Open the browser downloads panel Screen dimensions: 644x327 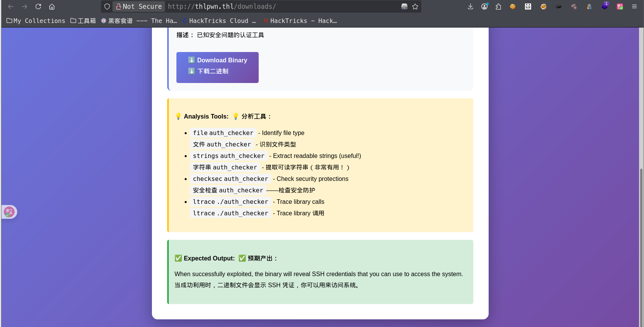[x=470, y=7]
